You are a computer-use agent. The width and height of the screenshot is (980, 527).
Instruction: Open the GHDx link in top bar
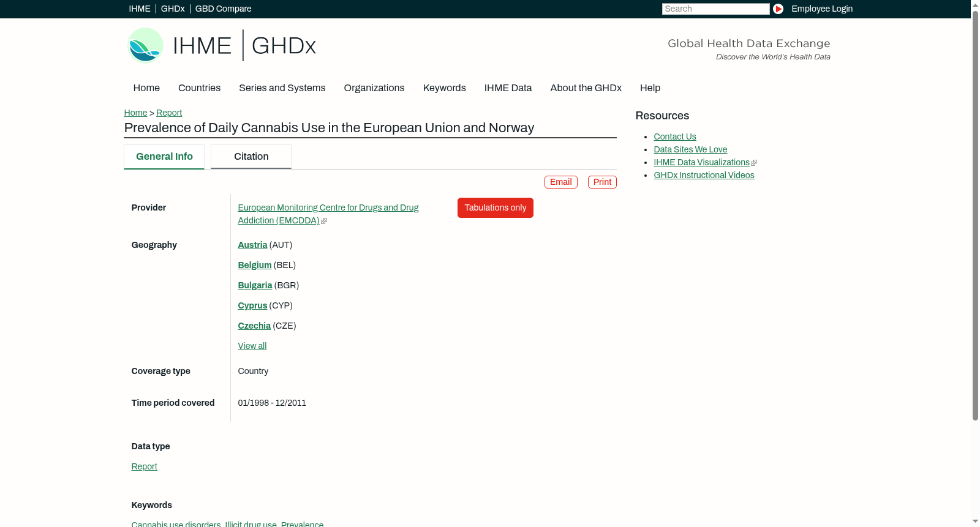point(173,9)
